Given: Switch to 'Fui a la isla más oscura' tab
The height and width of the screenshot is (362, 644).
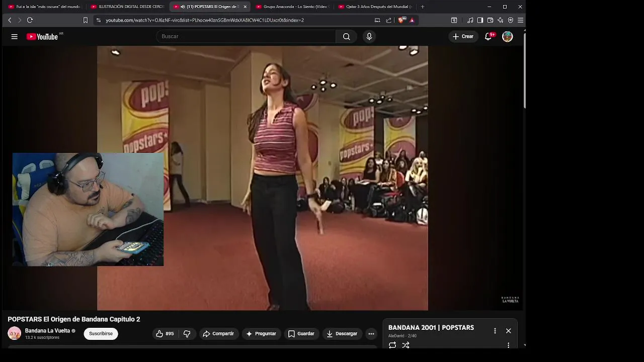Looking at the screenshot, I should click(44, 7).
